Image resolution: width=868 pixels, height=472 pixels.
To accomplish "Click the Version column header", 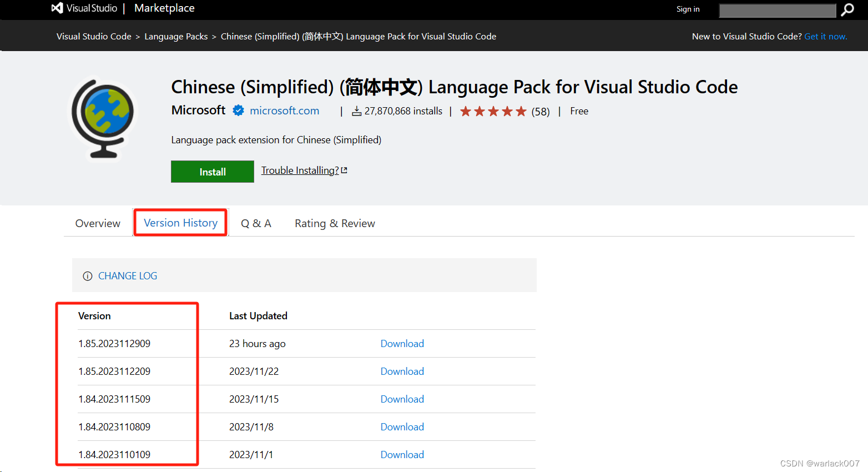I will pos(94,316).
